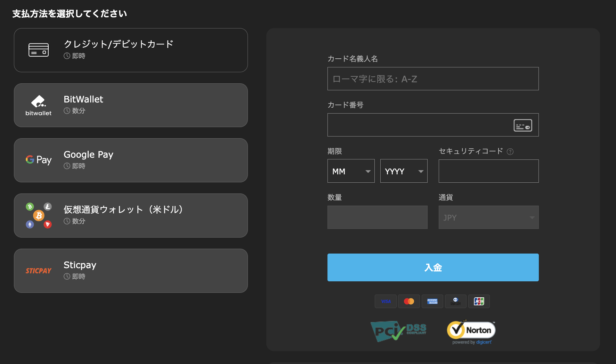Click the Diners Club logo
The height and width of the screenshot is (364, 616).
(456, 301)
